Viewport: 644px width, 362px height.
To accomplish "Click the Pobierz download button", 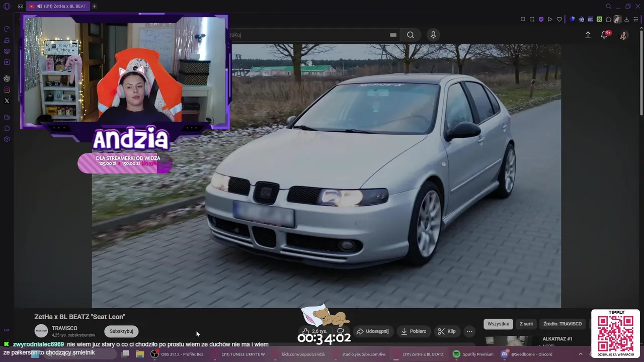I will (x=414, y=331).
